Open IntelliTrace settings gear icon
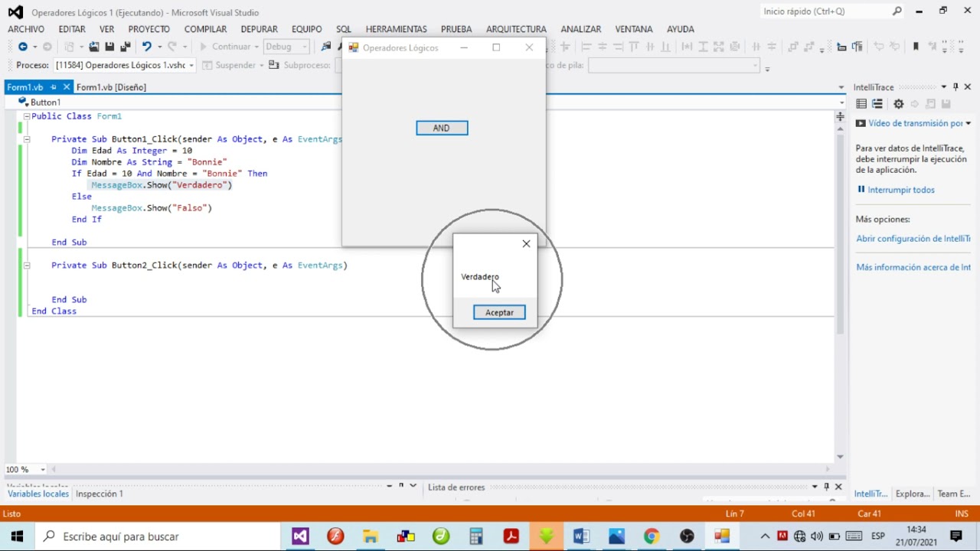 899,104
